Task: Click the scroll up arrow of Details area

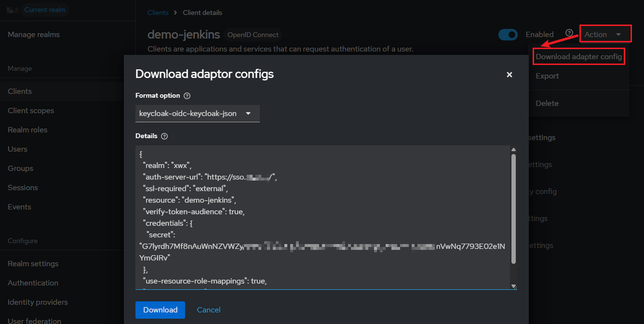Action: [x=513, y=150]
